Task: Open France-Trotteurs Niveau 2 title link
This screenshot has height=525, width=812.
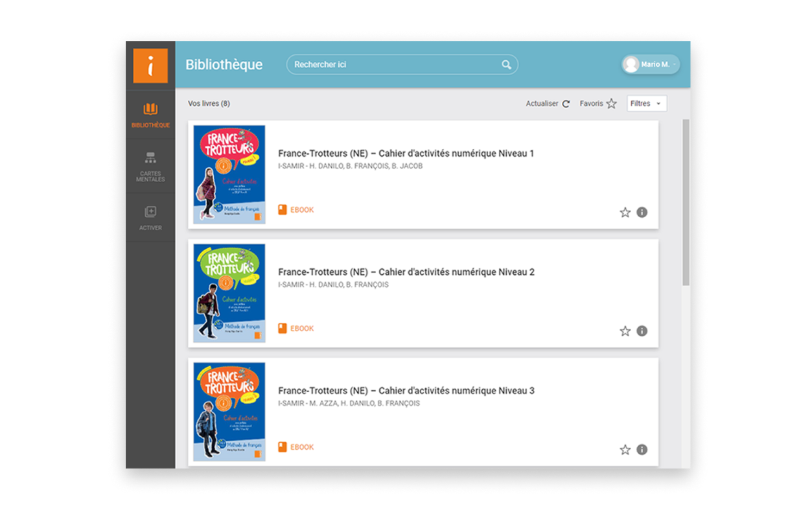Action: click(406, 272)
